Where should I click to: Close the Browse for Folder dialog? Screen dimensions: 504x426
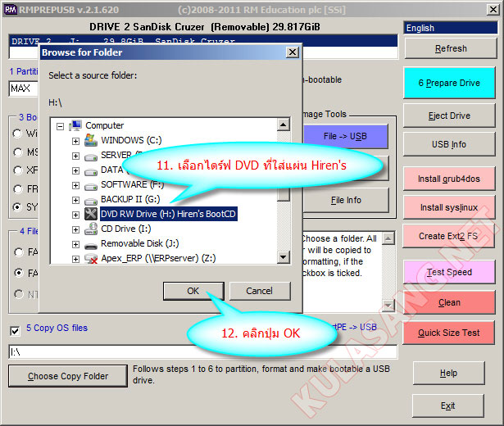(293, 52)
